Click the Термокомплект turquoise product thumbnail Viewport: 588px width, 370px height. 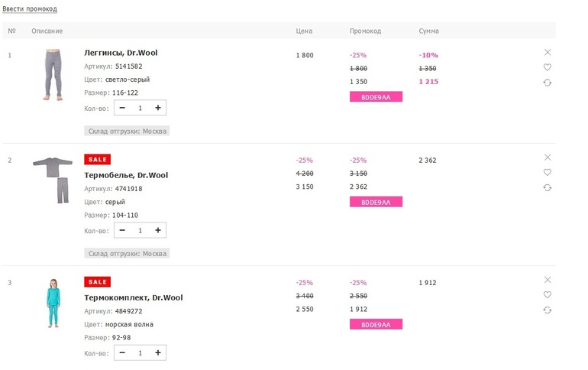click(x=52, y=303)
